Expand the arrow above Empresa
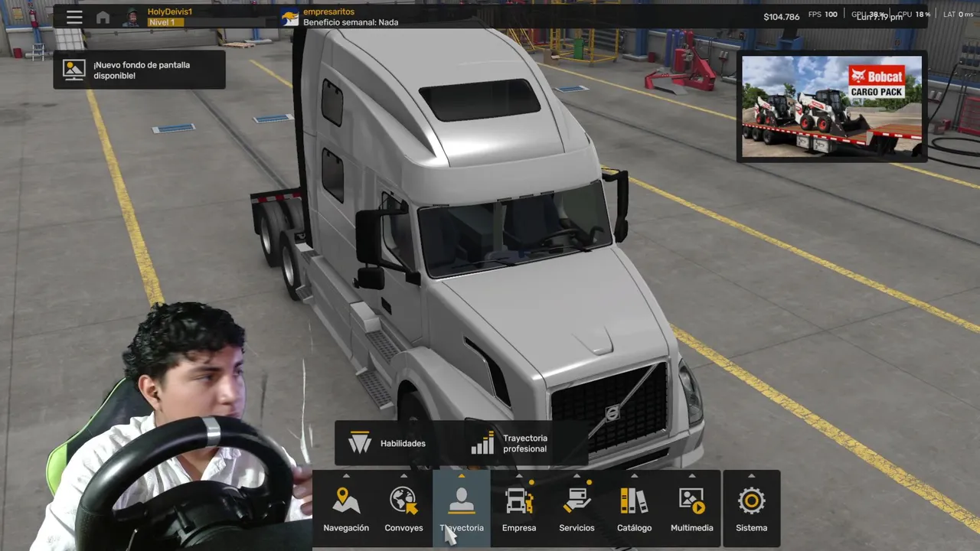This screenshot has width=980, height=551. 519,476
